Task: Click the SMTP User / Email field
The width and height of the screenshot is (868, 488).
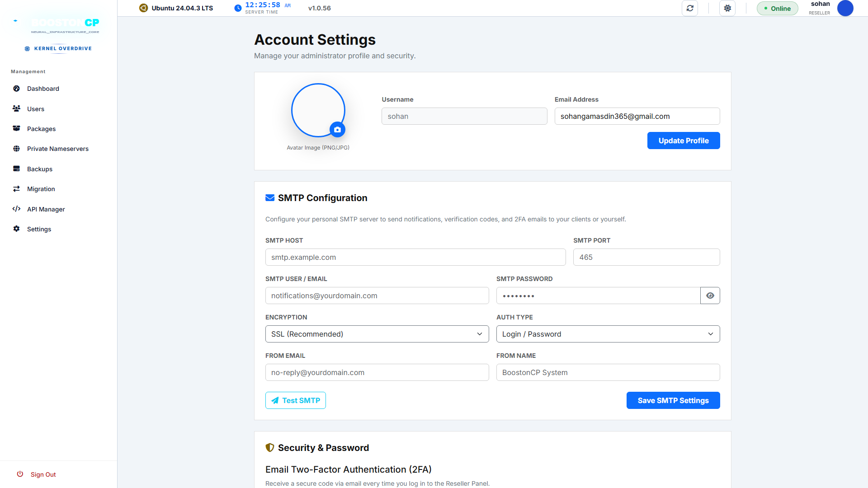Action: point(377,296)
